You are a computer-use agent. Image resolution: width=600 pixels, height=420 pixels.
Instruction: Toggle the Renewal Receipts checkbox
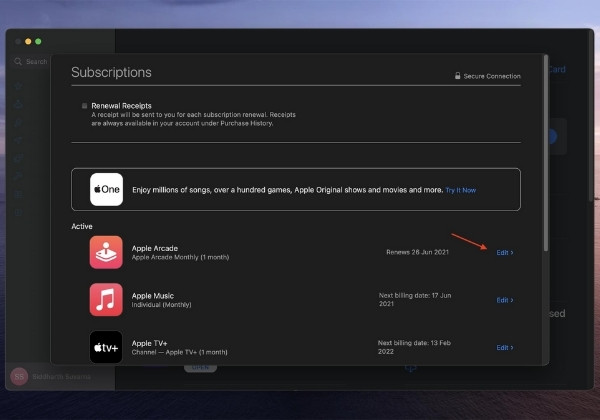click(x=84, y=106)
